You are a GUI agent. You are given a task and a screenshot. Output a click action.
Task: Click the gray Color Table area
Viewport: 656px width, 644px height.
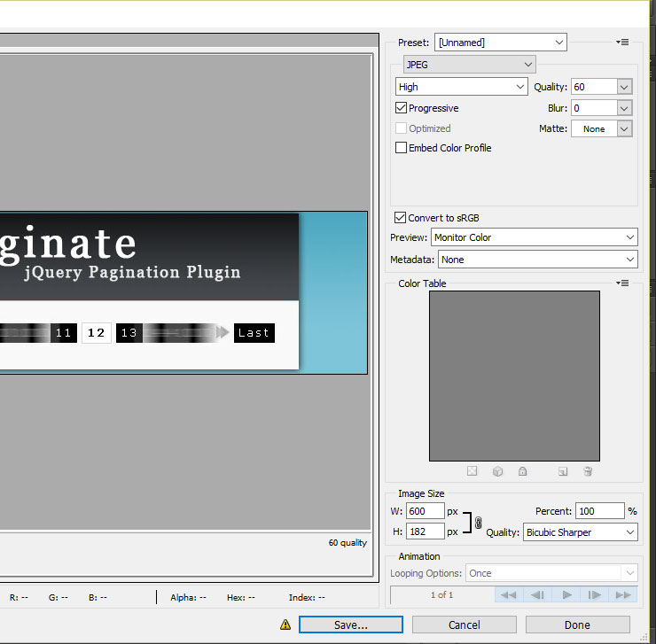[514, 376]
